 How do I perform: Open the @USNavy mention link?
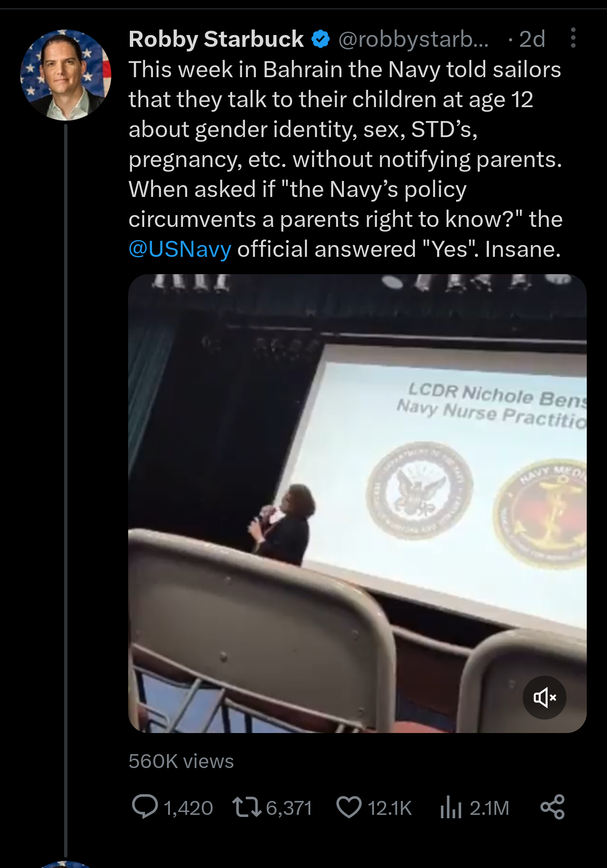click(180, 249)
